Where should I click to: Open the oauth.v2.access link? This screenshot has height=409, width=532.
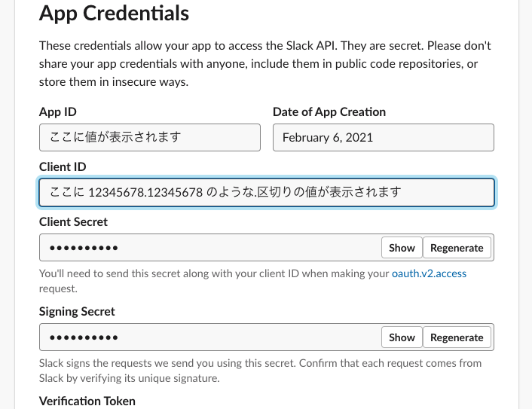(429, 273)
